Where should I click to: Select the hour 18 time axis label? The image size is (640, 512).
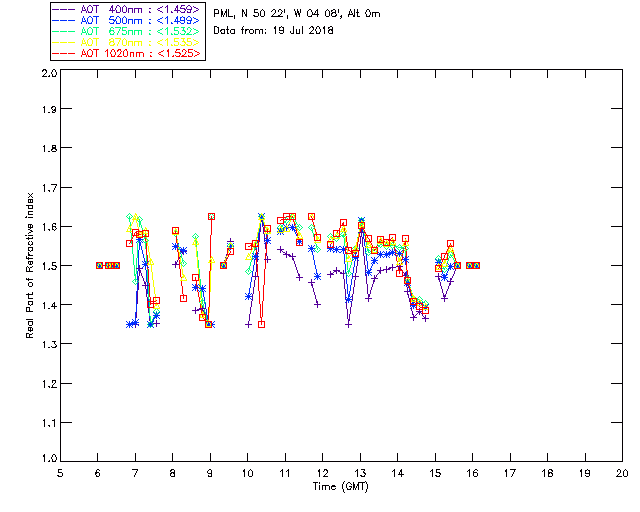547,473
